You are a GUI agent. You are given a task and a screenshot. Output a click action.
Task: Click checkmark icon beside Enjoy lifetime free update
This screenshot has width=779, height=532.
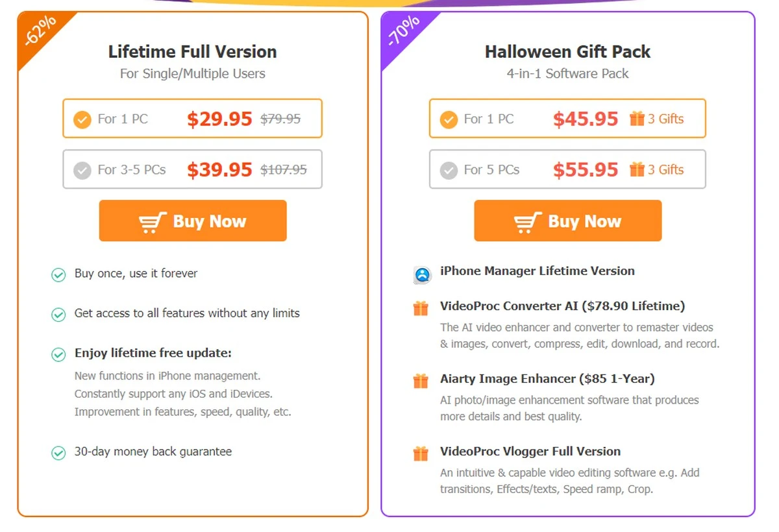coord(58,355)
